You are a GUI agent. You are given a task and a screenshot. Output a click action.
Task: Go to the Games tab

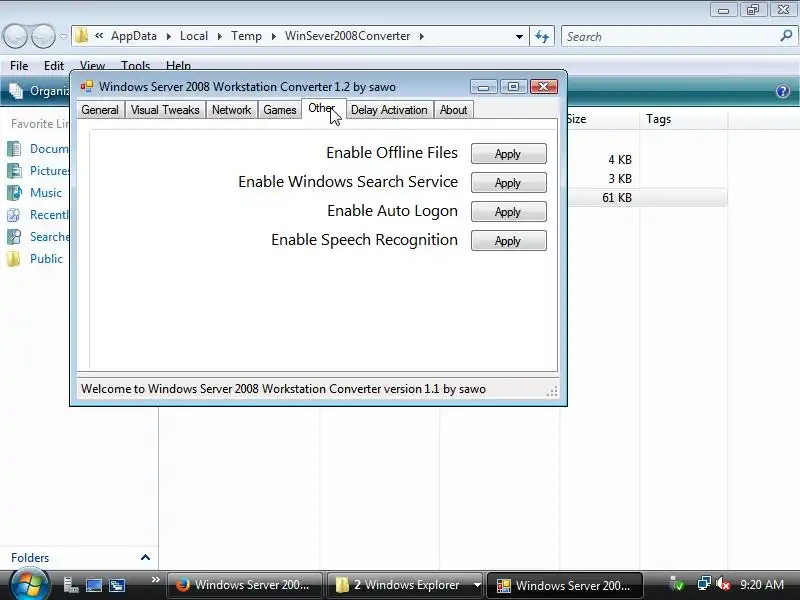pos(280,110)
